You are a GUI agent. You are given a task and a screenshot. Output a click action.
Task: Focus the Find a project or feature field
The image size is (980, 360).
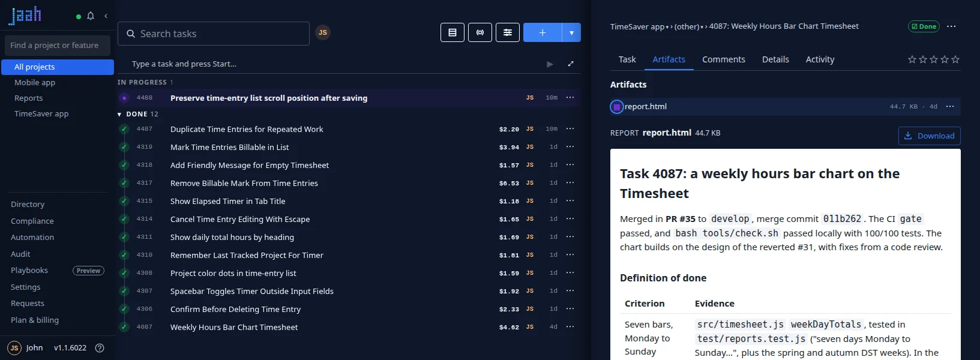point(58,46)
